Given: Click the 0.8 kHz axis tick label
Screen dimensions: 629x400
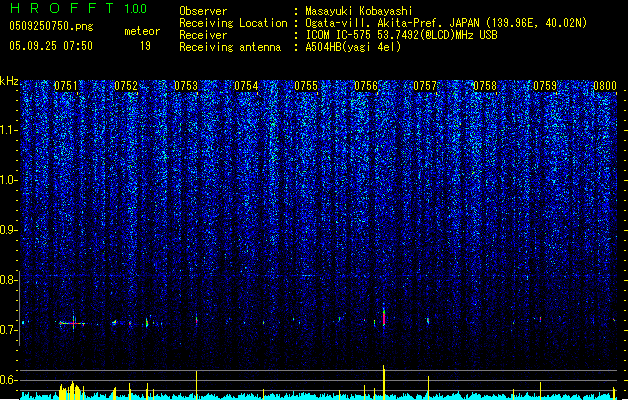Looking at the screenshot, I should (x=8, y=280).
